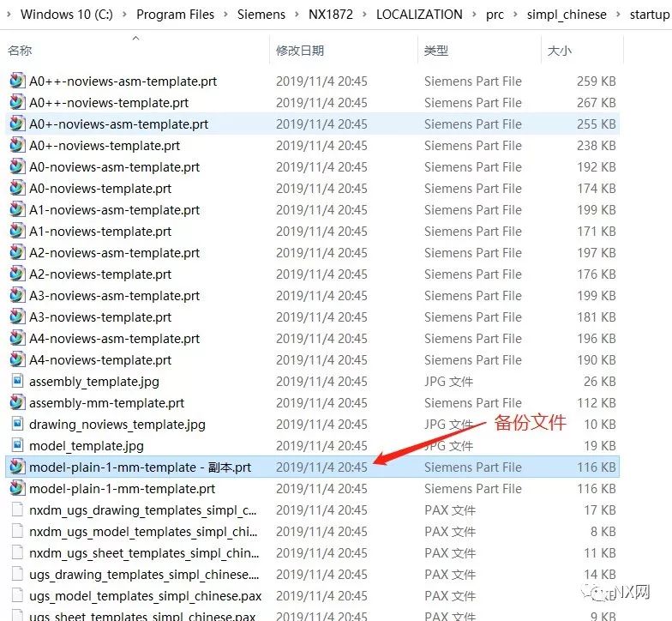Select file name assembly-mm-template.prt
The width and height of the screenshot is (672, 621).
106,403
